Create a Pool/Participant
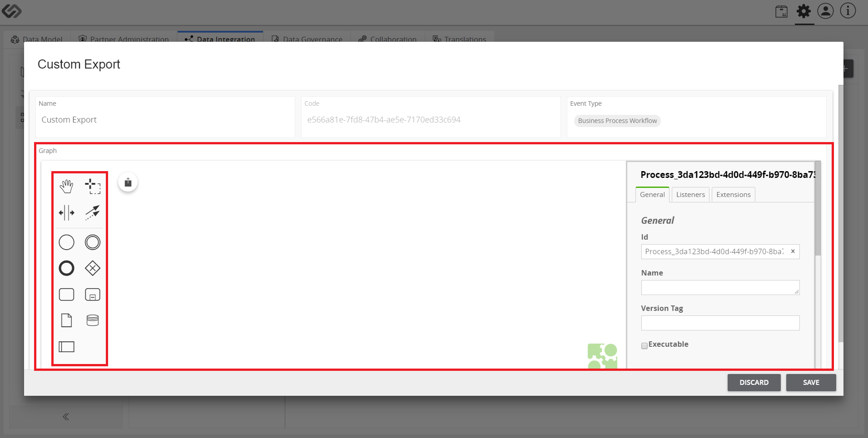This screenshot has height=438, width=868. pyautogui.click(x=66, y=347)
